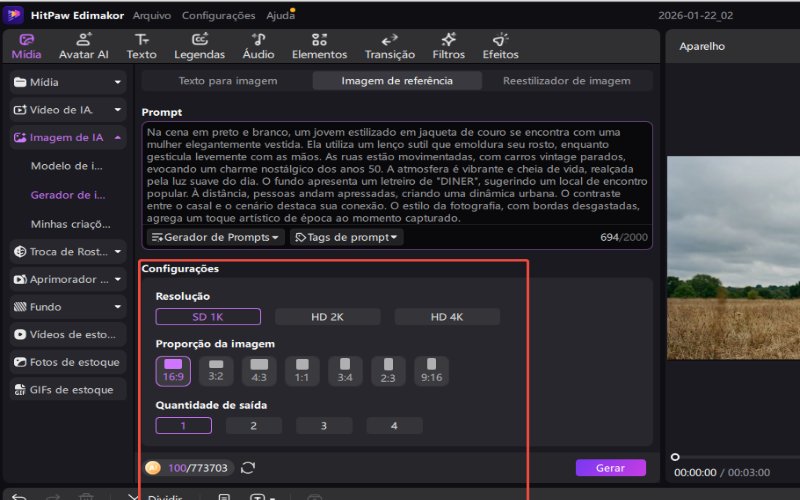This screenshot has width=800, height=500.
Task: Open the Transição tool
Action: coord(390,46)
